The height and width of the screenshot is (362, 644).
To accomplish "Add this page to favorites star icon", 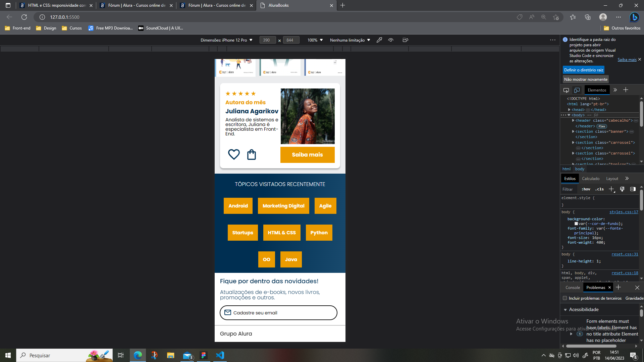I will pos(556,17).
